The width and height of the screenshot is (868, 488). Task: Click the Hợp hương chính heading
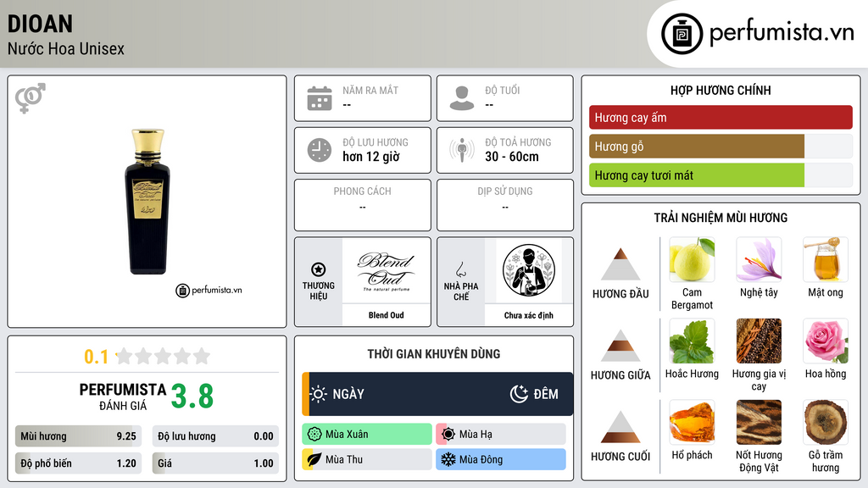721,90
